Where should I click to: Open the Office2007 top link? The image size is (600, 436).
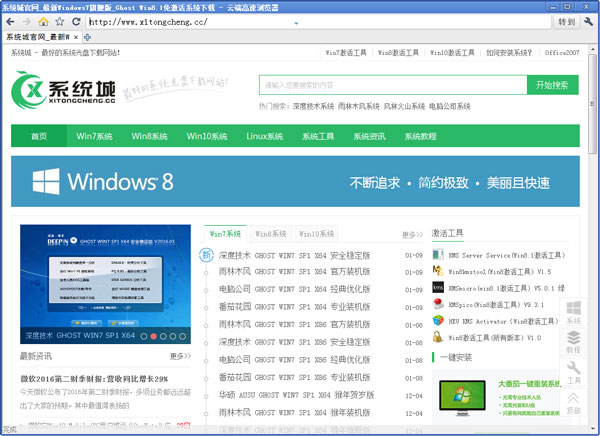562,52
